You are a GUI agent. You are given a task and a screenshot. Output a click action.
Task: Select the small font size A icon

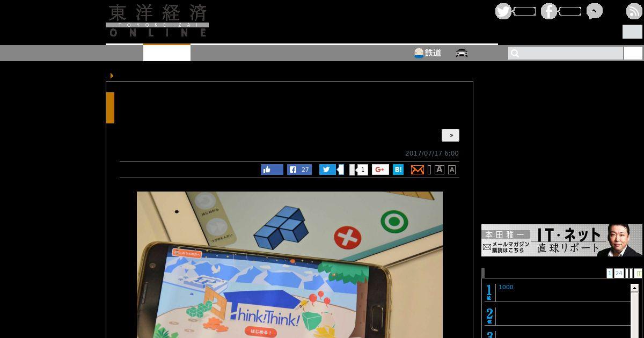click(x=452, y=170)
